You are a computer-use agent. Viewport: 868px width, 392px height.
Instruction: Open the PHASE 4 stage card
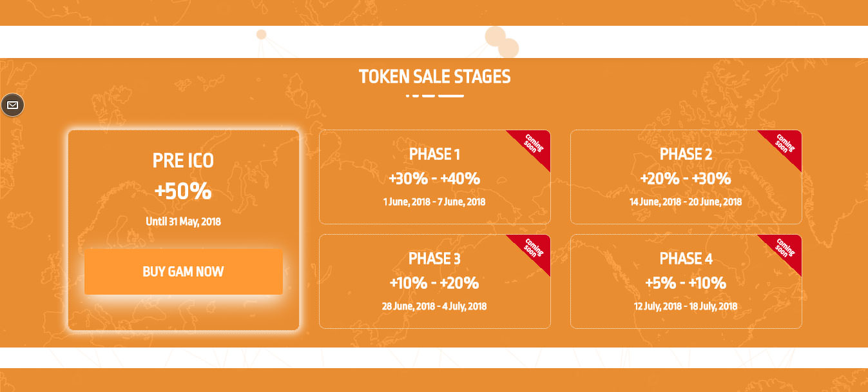[x=686, y=282]
